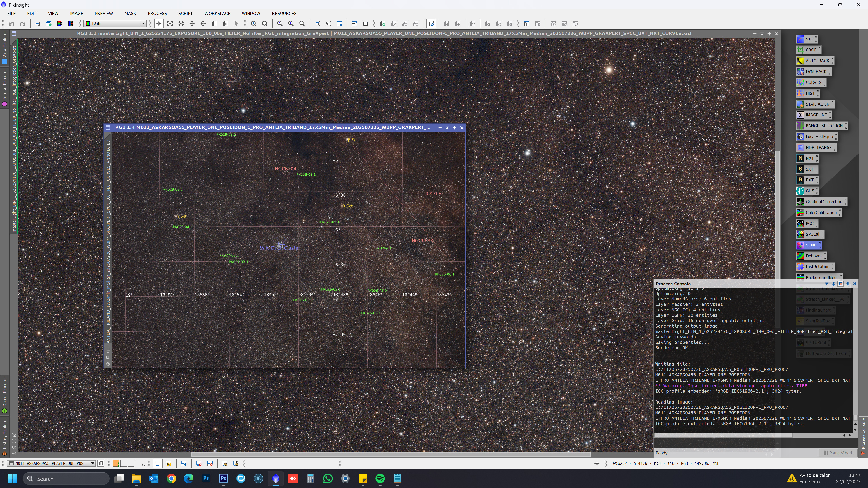Click the Zoom In magnifier icon
Viewport: 868px width, 488px height.
[254, 23]
